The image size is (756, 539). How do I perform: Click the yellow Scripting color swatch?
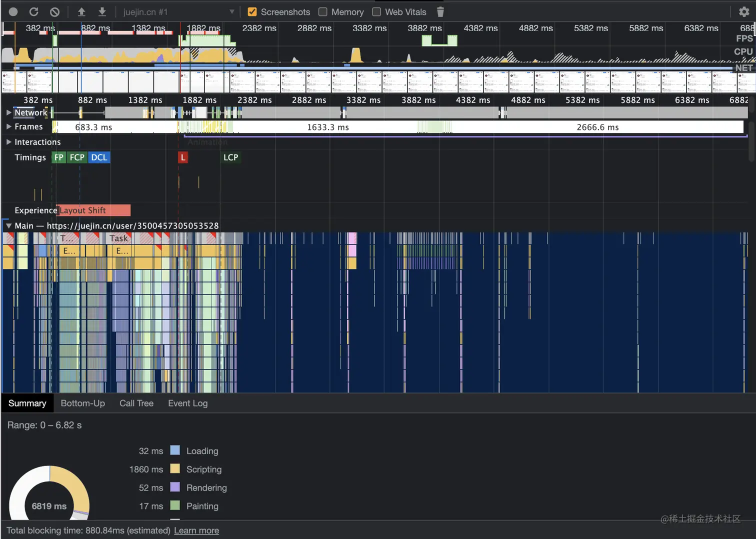tap(175, 469)
